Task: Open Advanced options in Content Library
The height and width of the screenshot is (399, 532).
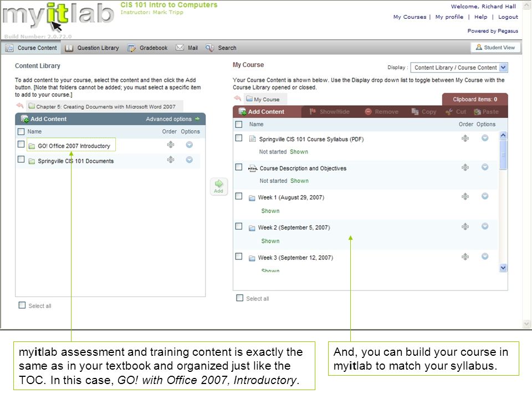Action: [x=173, y=119]
